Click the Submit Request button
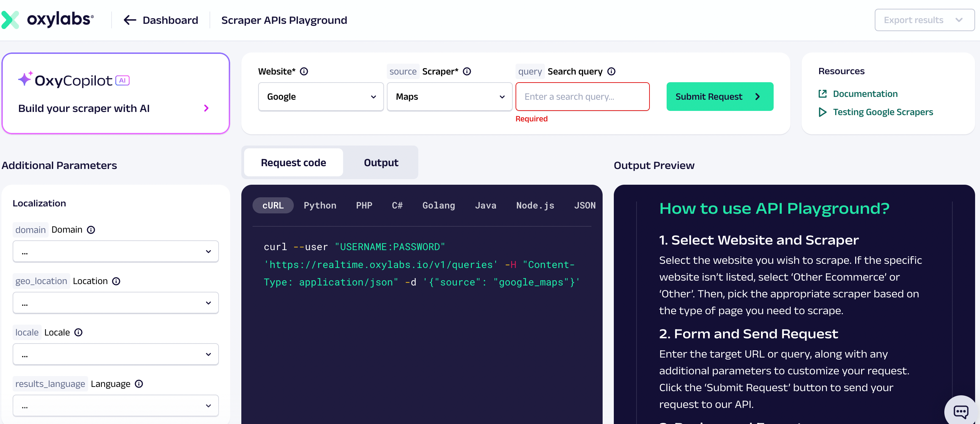This screenshot has width=980, height=424. click(719, 97)
